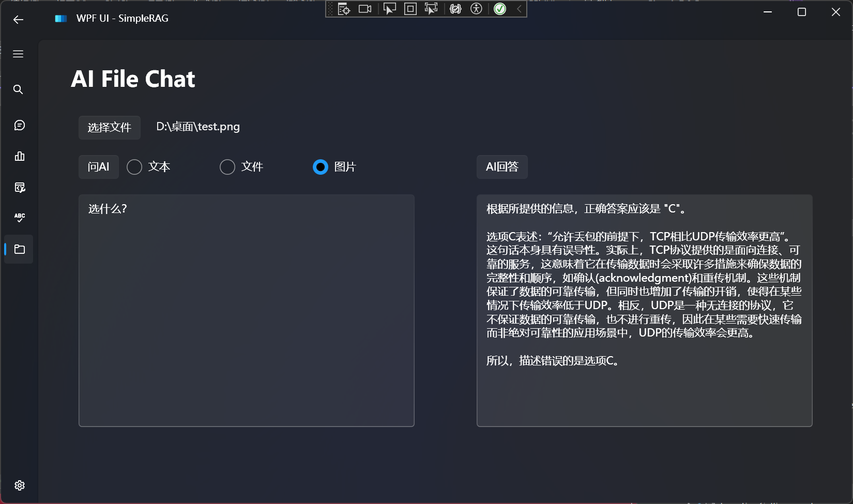The height and width of the screenshot is (504, 853).
Task: Enable Select Element in debug toolbar
Action: tap(390, 9)
